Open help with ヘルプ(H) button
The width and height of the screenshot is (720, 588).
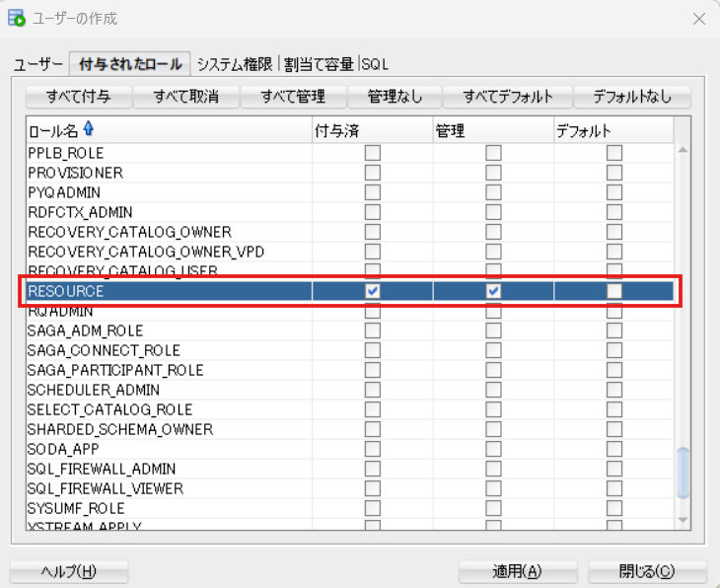[x=69, y=571]
